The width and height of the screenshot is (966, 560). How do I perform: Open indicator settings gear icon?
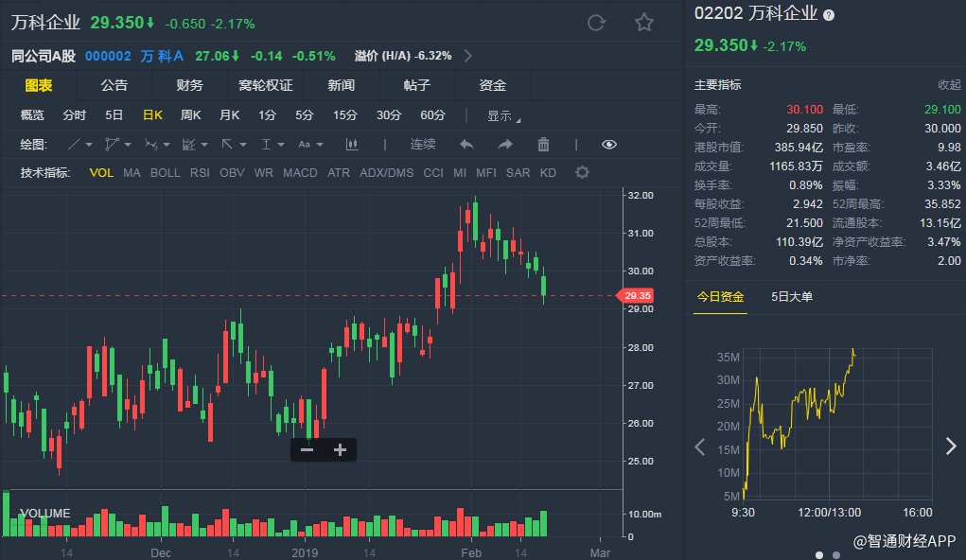[582, 172]
